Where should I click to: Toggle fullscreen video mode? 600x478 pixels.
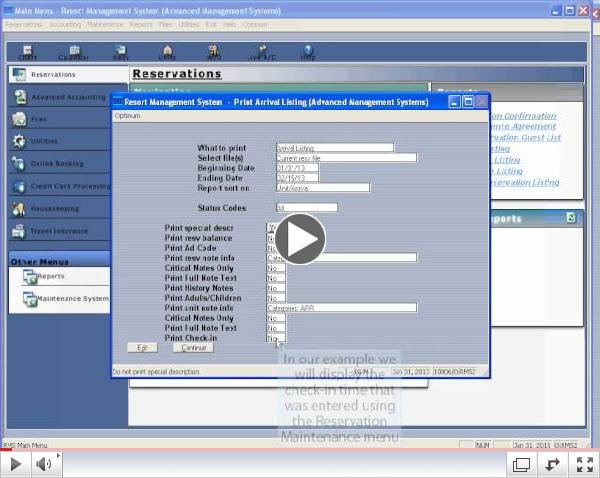(x=583, y=464)
